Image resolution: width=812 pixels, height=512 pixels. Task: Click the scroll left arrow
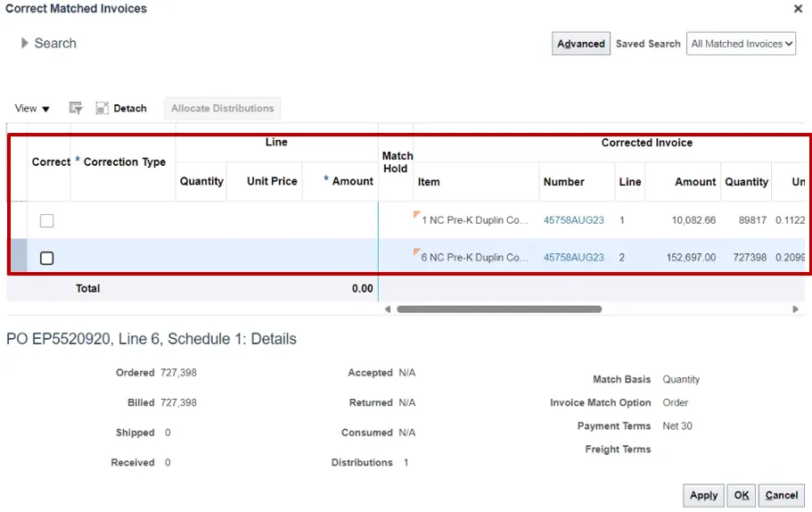388,310
